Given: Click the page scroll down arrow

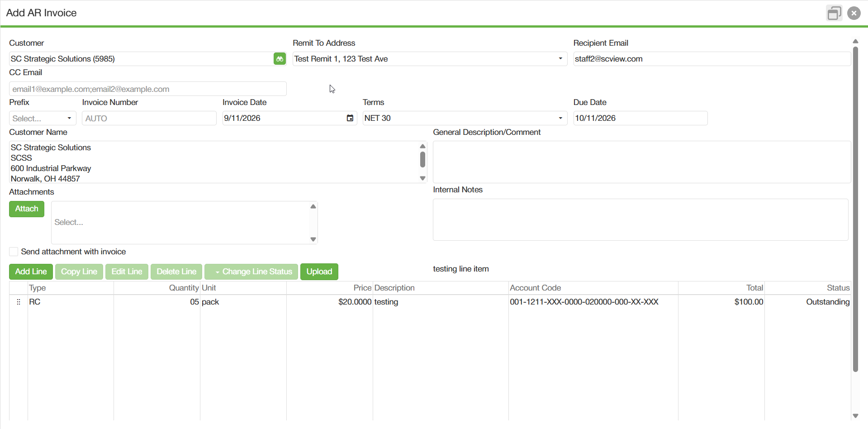Looking at the screenshot, I should point(855,416).
